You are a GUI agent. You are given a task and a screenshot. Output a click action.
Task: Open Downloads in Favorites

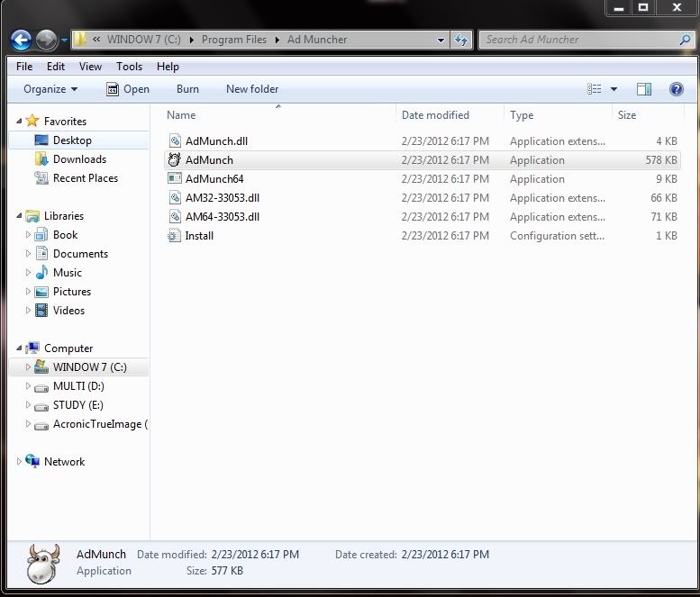[x=79, y=159]
